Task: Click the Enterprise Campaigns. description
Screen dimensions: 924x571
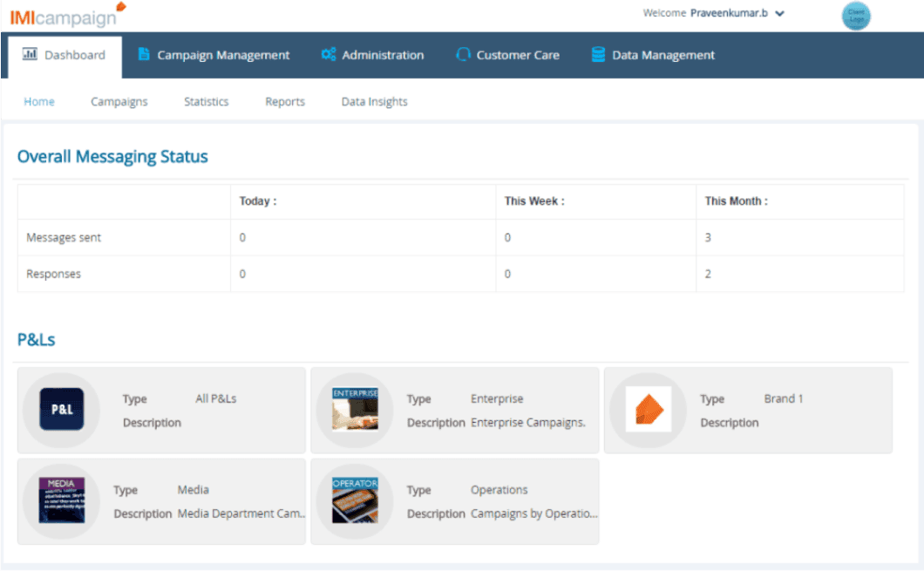Action: 528,423
